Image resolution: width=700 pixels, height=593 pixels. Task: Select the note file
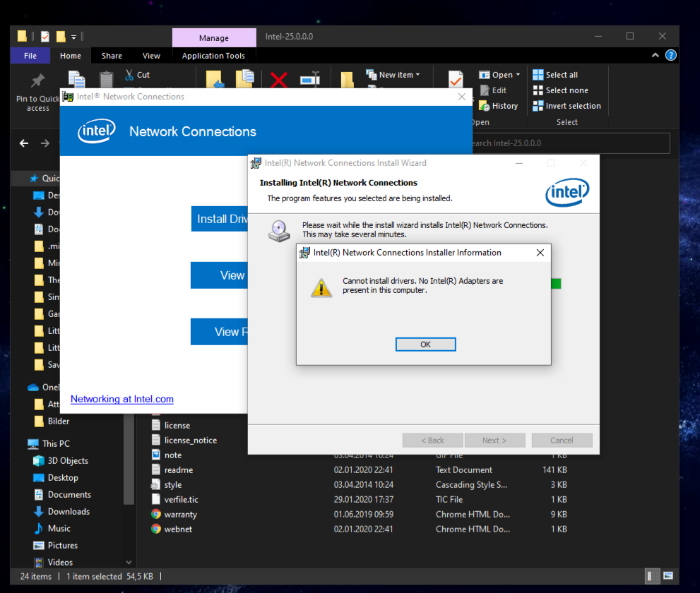tap(173, 455)
